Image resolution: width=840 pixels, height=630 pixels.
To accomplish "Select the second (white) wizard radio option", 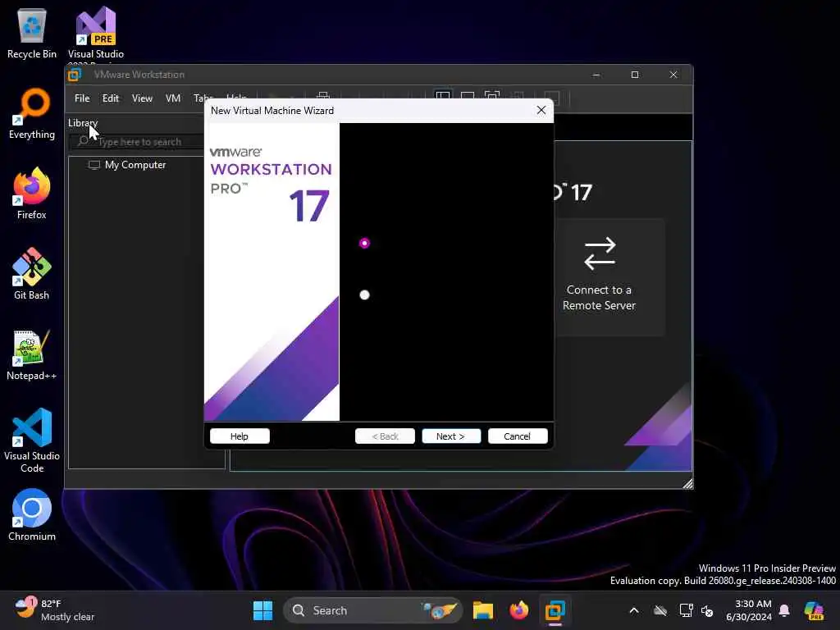I will pyautogui.click(x=364, y=294).
